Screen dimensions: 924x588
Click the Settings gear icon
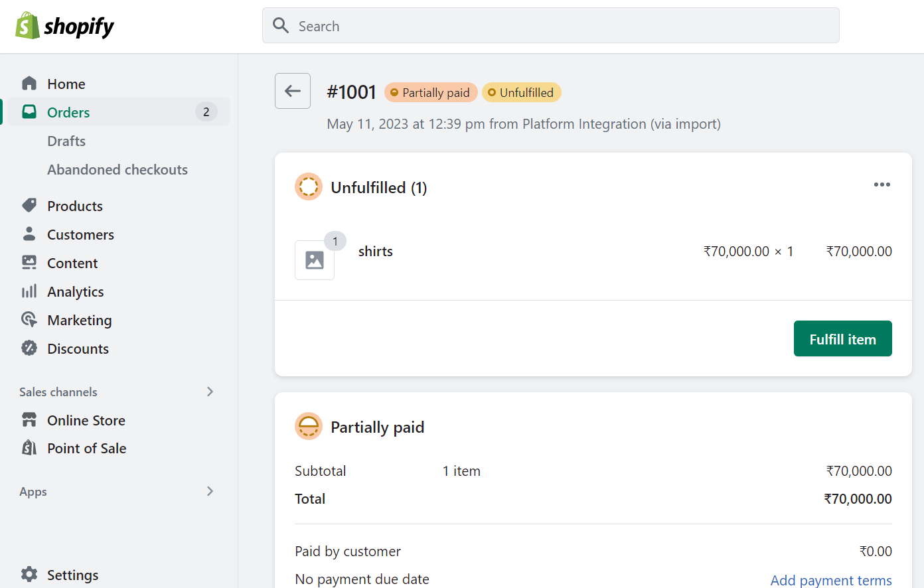point(29,575)
